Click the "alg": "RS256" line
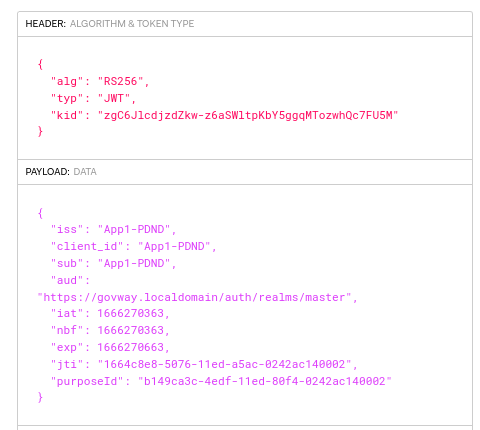Screen dimensions: 480x430 100,81
